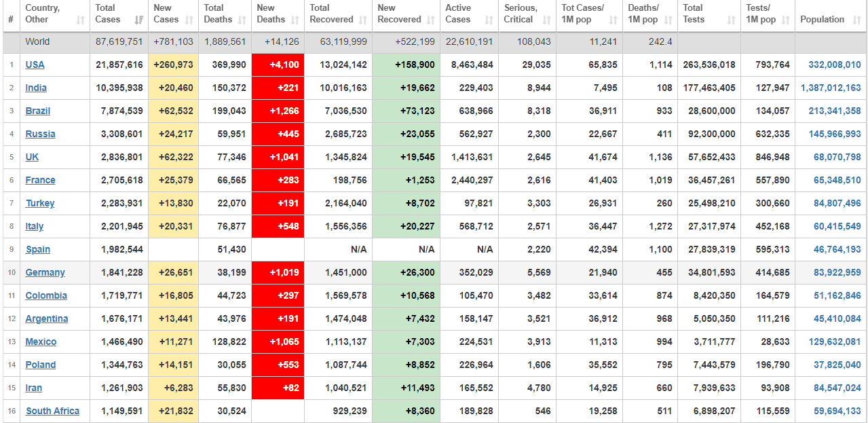Open the USA country link
Image resolution: width=868 pixels, height=423 pixels.
click(35, 65)
